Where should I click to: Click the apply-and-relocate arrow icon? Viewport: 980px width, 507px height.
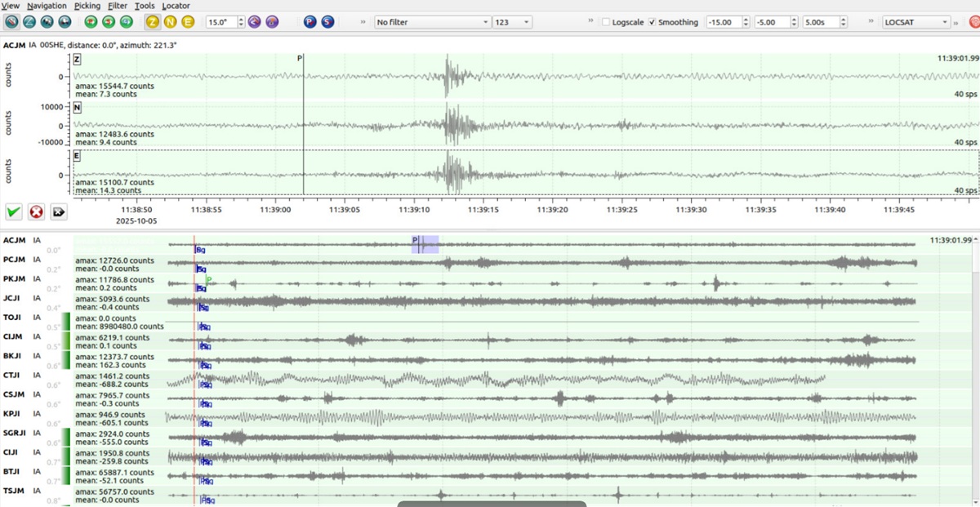(x=57, y=212)
